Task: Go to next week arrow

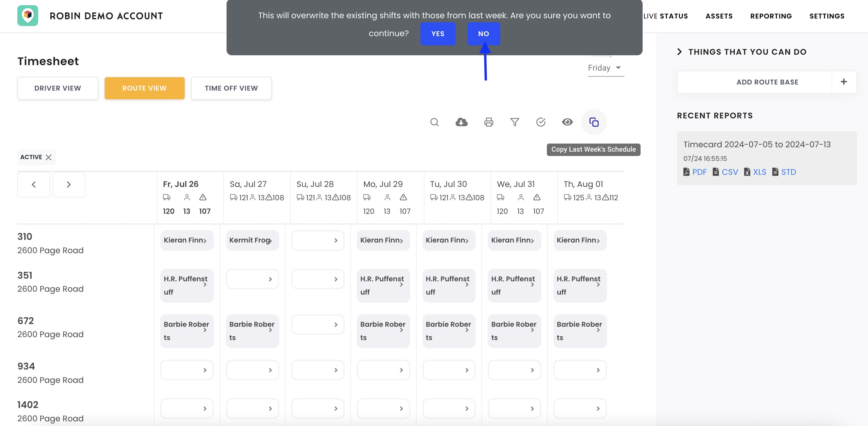Action: point(69,184)
